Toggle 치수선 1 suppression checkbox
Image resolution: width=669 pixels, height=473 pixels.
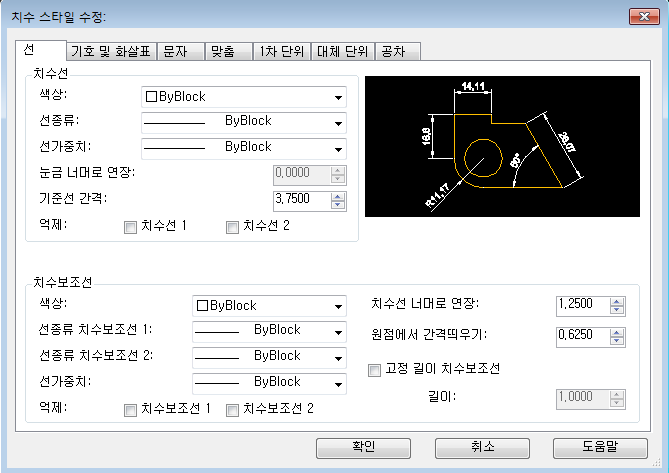(130, 227)
